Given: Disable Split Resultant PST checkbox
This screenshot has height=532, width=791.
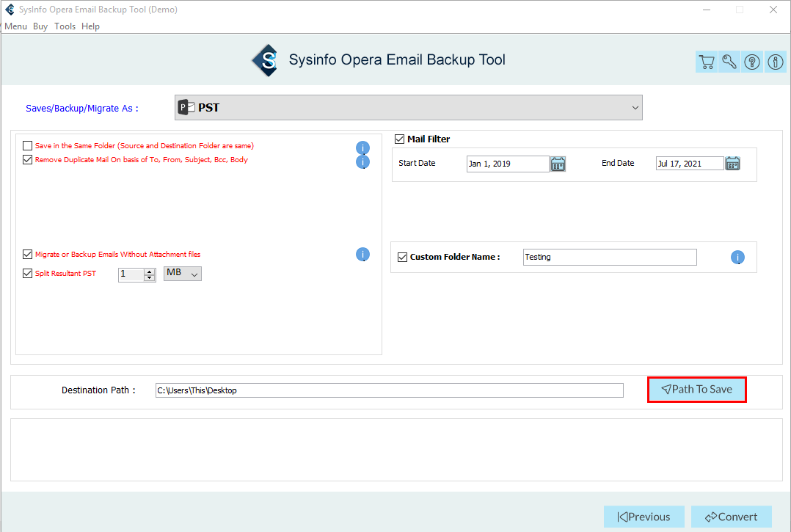Looking at the screenshot, I should point(28,274).
